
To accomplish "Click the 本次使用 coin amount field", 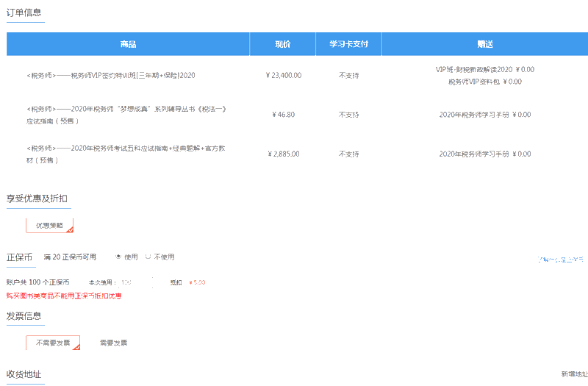I will [x=136, y=282].
